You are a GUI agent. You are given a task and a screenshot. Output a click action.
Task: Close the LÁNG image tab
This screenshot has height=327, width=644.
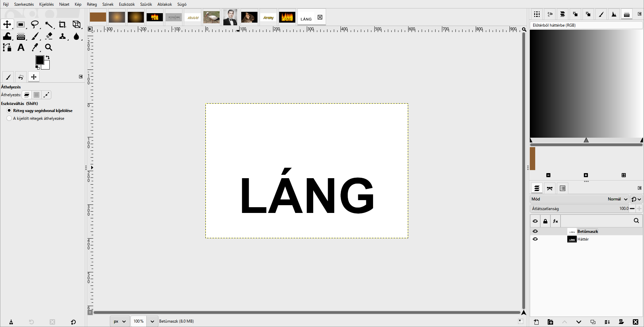[320, 17]
